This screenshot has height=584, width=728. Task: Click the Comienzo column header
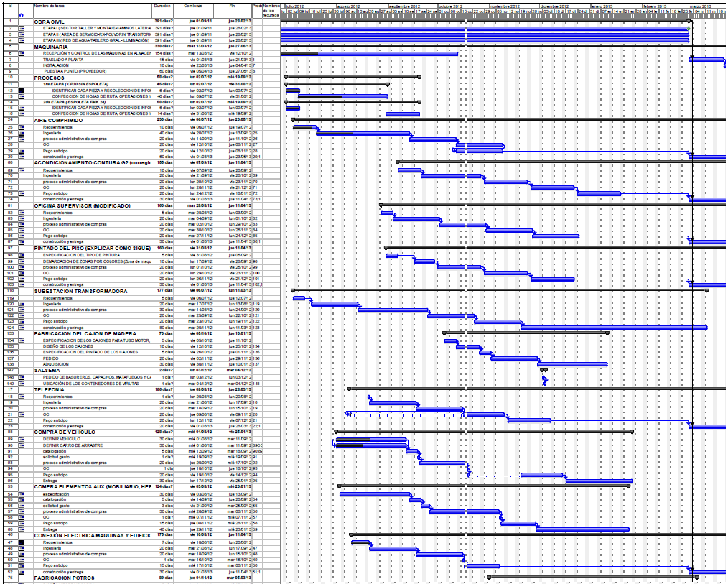193,5
